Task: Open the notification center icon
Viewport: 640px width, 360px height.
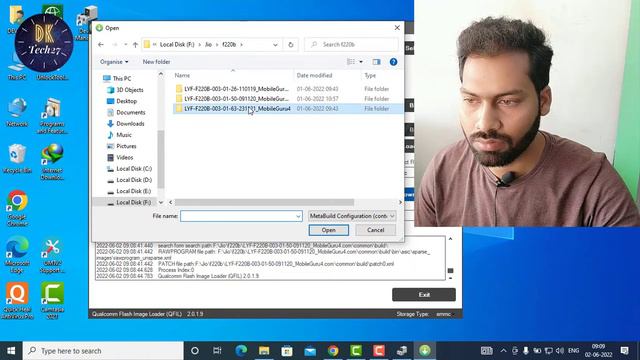Action: coord(624,351)
